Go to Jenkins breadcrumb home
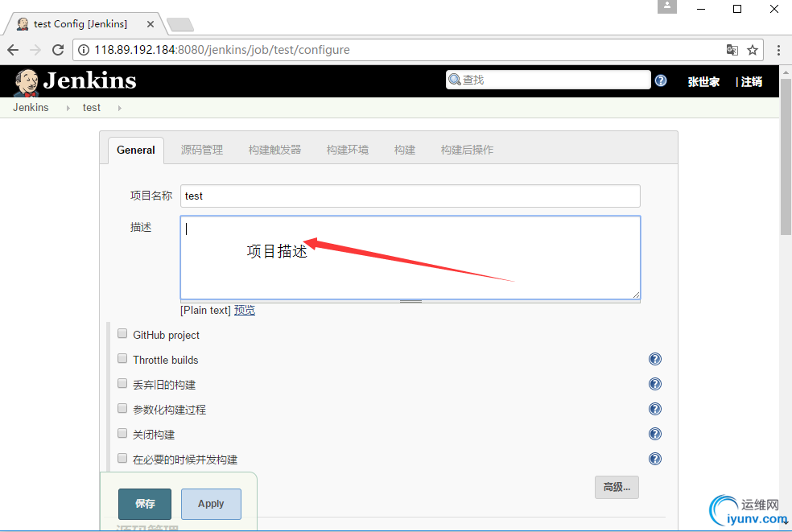This screenshot has height=532, width=792. pos(31,108)
